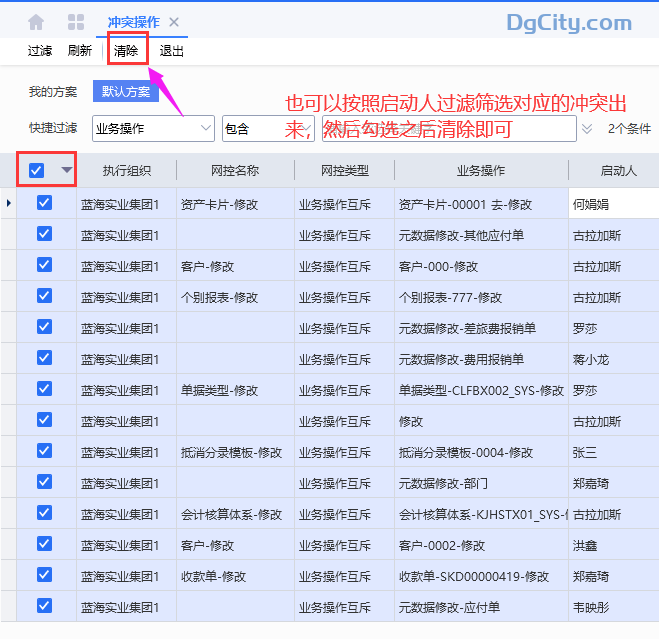Uncheck the 收款单-SKD00000419 row checkbox

pyautogui.click(x=44, y=575)
